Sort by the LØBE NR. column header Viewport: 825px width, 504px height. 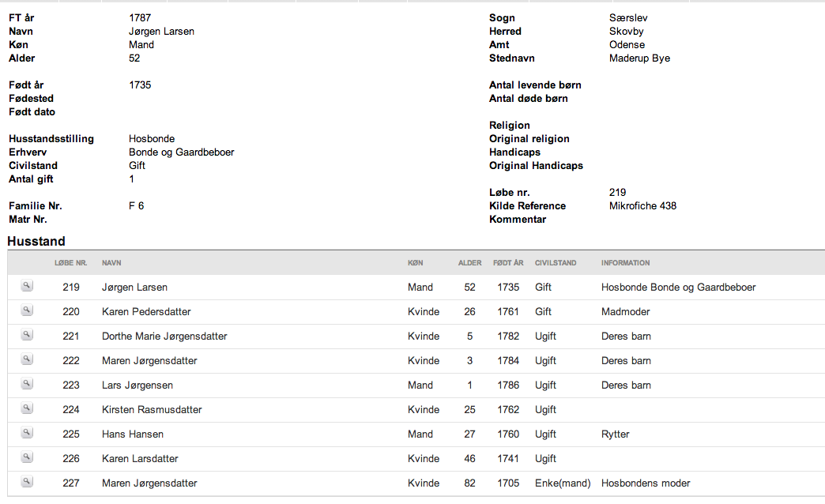[x=70, y=262]
